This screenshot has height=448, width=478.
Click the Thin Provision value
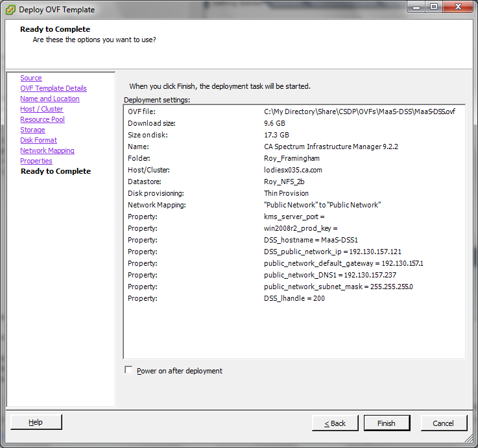click(x=286, y=193)
